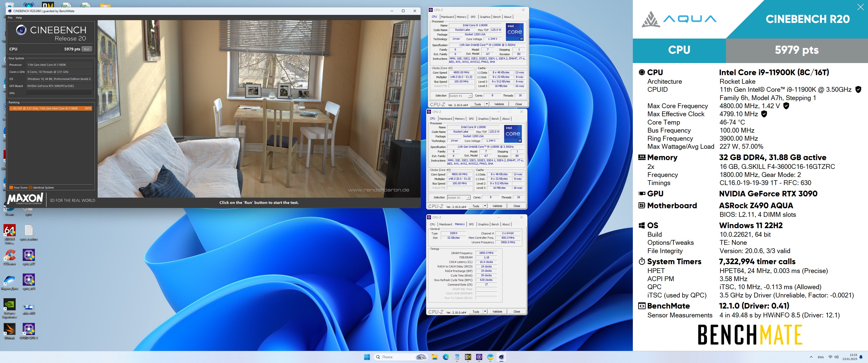This screenshot has width=868, height=363.
Task: Click Intel Core i9 logo in top CPU-Z
Action: pos(514,32)
